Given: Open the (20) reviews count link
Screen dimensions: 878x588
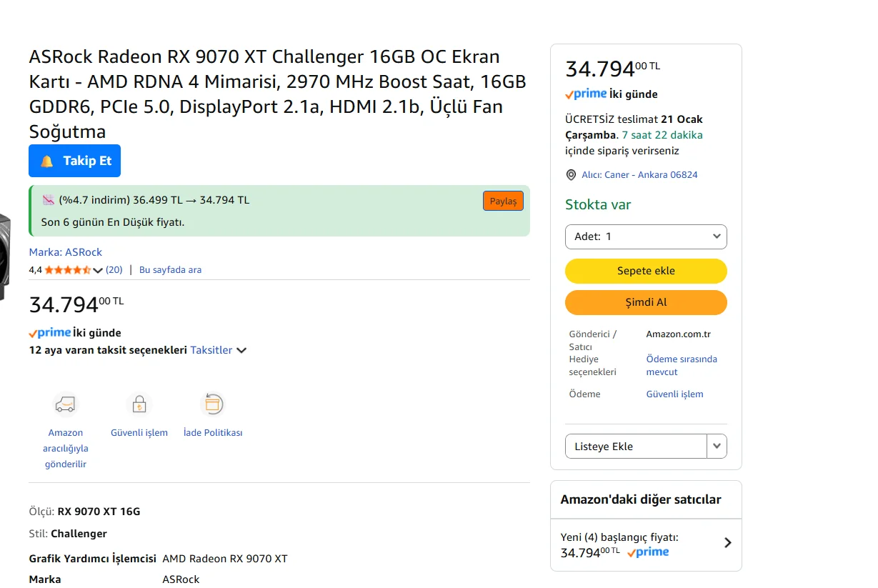Looking at the screenshot, I should pyautogui.click(x=114, y=270).
